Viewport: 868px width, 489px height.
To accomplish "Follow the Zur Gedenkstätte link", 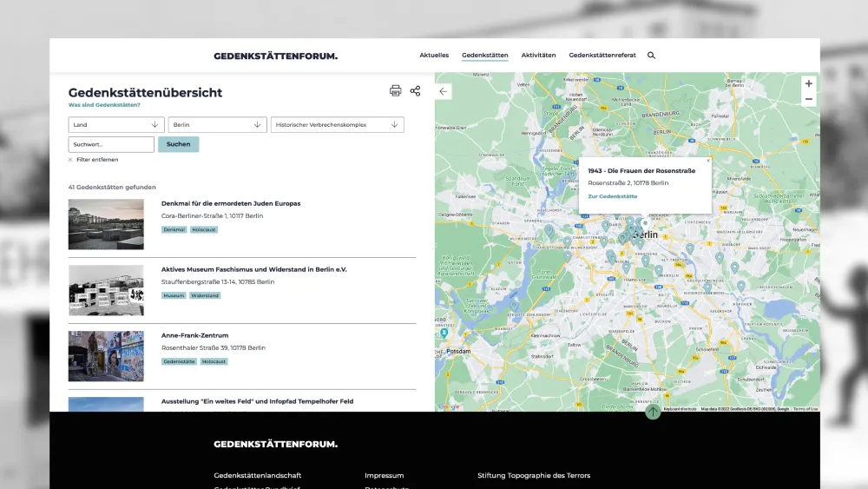I will coord(612,196).
